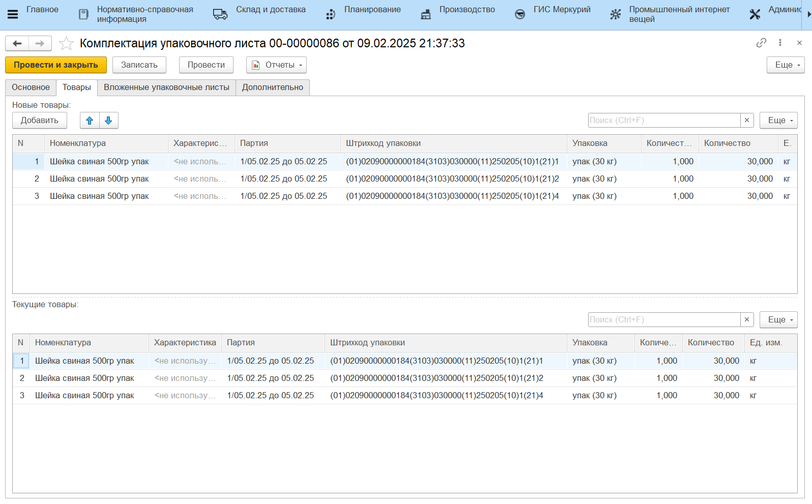Open Вложенные упаковочные листы tab

pyautogui.click(x=166, y=87)
